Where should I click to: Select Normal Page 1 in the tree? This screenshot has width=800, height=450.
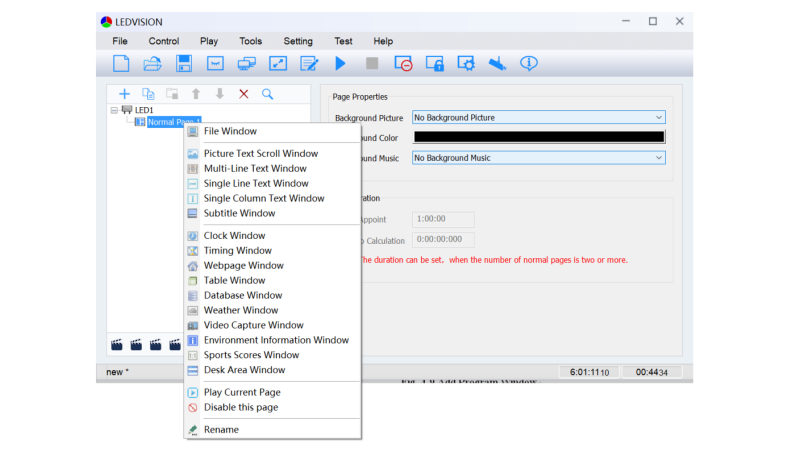(x=174, y=122)
